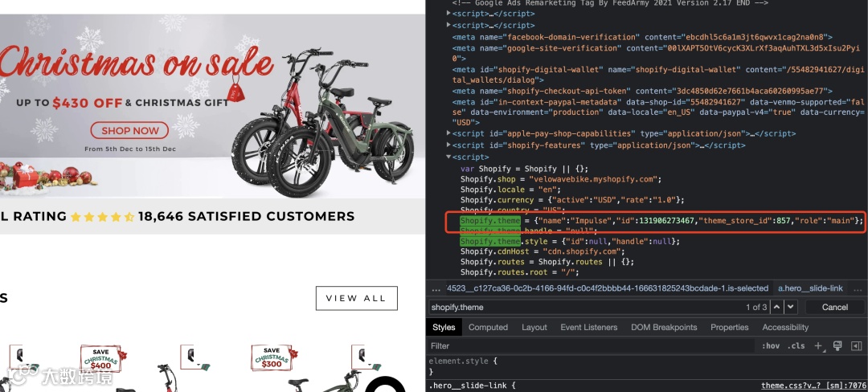
Task: Open the DOM Breakpoints tab
Action: click(664, 327)
